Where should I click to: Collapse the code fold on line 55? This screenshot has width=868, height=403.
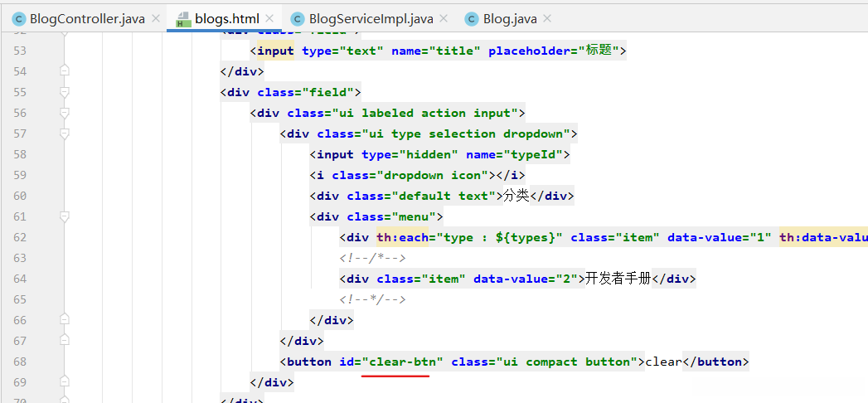(65, 92)
